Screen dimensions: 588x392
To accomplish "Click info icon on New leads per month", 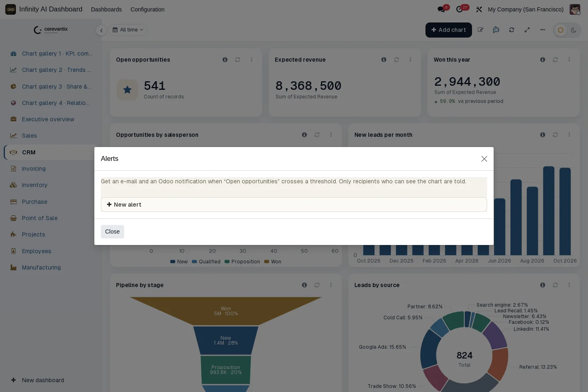I will tap(543, 135).
